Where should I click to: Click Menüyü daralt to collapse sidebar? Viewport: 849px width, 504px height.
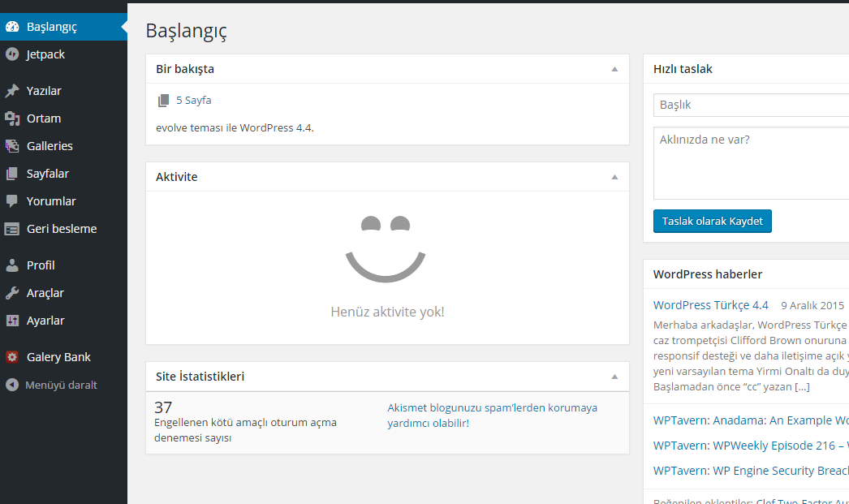coord(63,385)
